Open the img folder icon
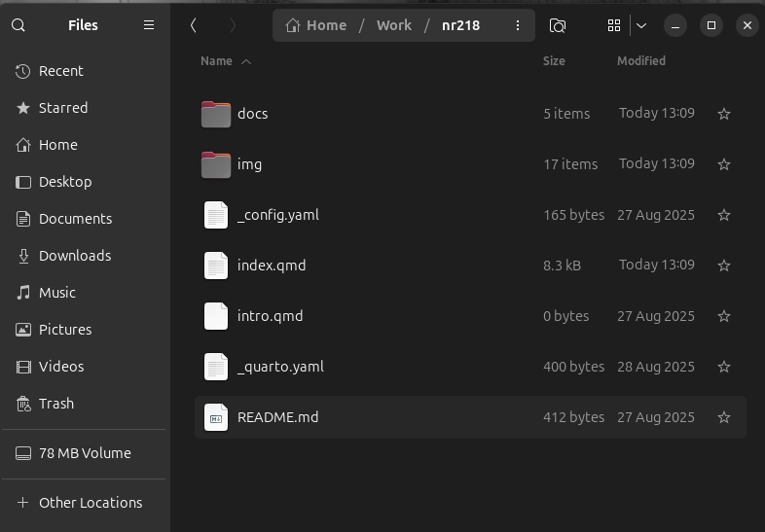 (x=216, y=164)
